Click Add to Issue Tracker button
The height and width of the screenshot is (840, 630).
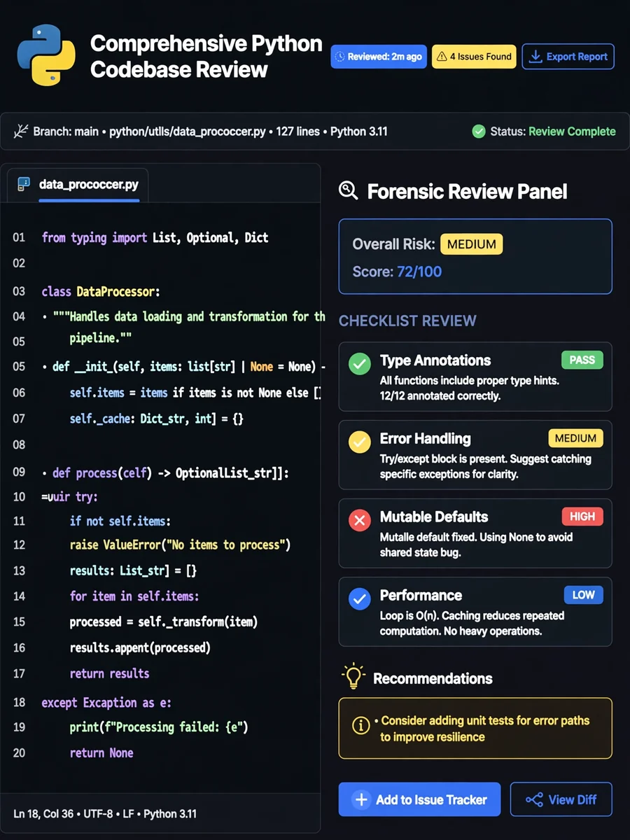(x=420, y=799)
